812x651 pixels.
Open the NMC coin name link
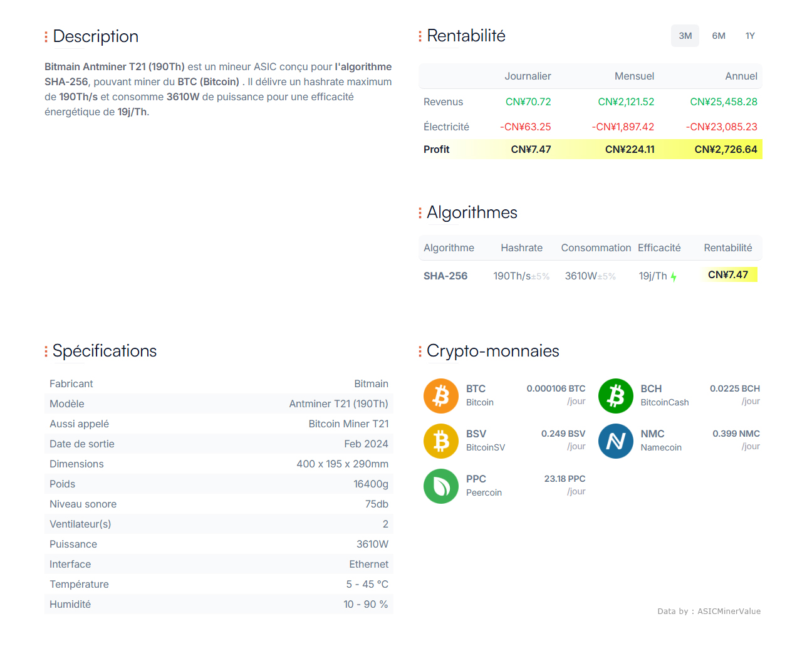(652, 434)
